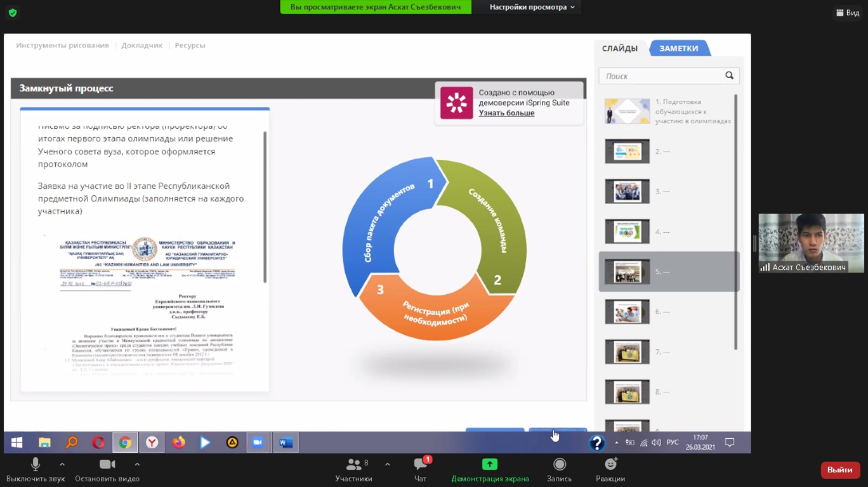
Task: Click the blue question mark help icon
Action: [597, 443]
